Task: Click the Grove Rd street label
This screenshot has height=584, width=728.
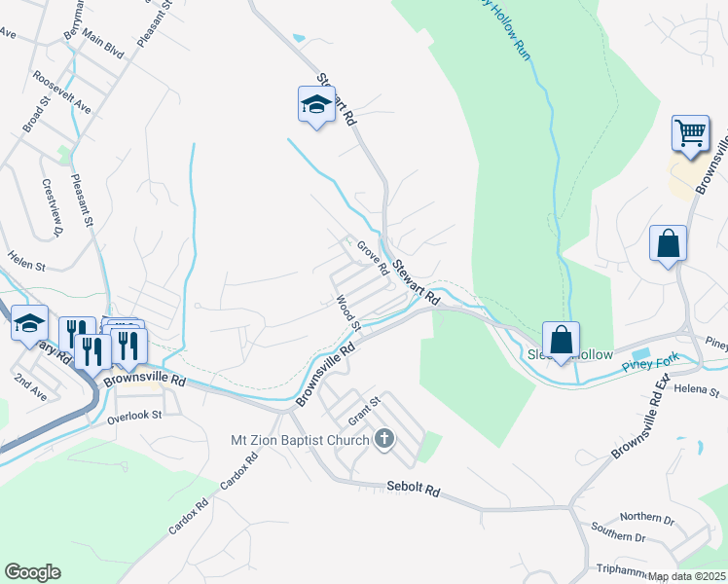Action: tap(373, 258)
